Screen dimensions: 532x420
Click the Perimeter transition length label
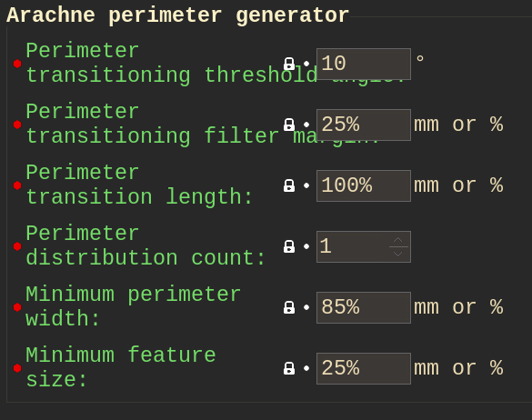(x=139, y=185)
